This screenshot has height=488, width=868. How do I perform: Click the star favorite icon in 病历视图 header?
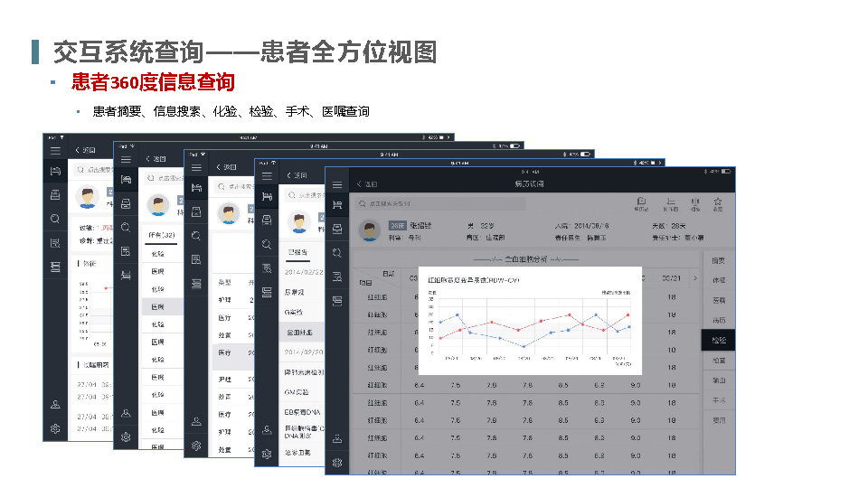717,204
